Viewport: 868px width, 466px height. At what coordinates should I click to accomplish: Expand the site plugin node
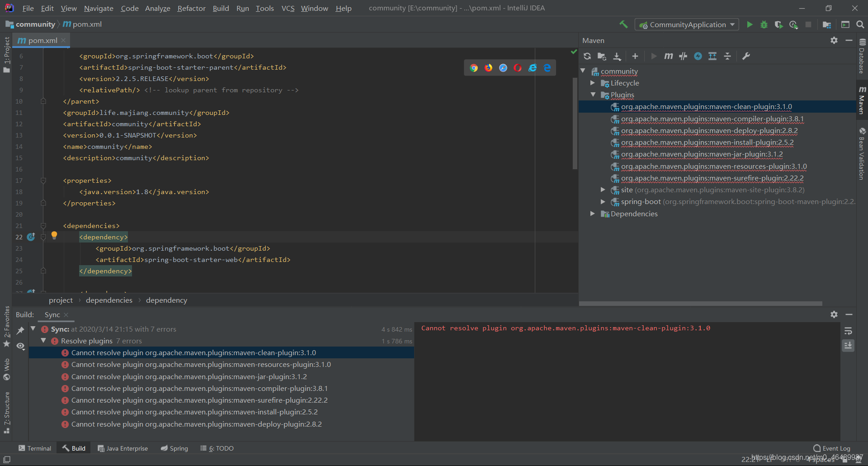(x=603, y=190)
